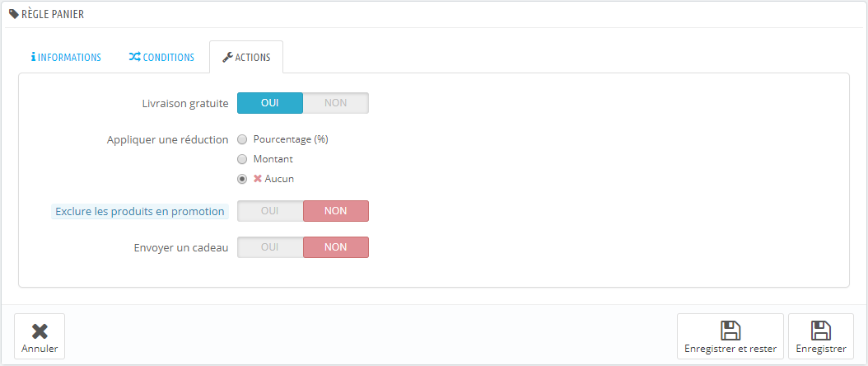Set Livraison gratuite to NON
This screenshot has height=366, width=868.
tap(335, 103)
